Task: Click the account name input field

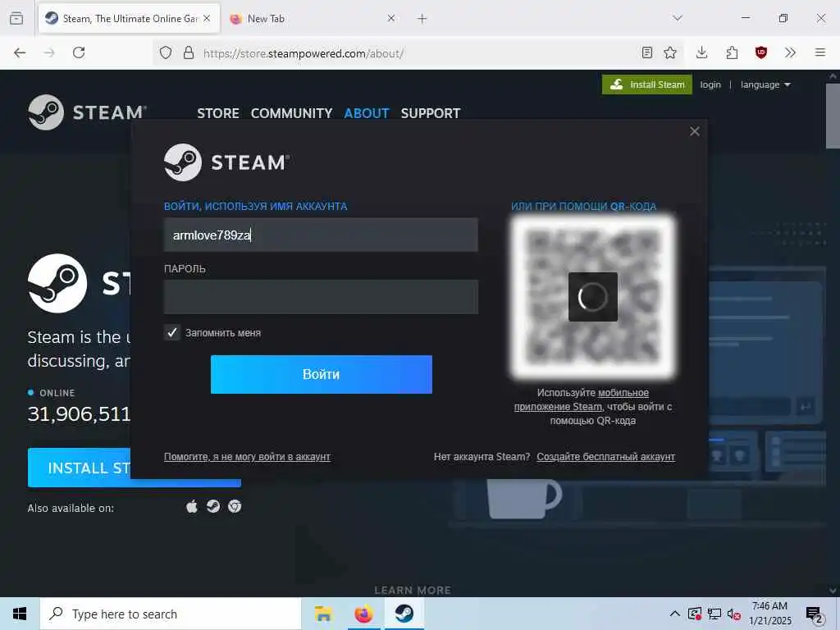Action: click(321, 235)
